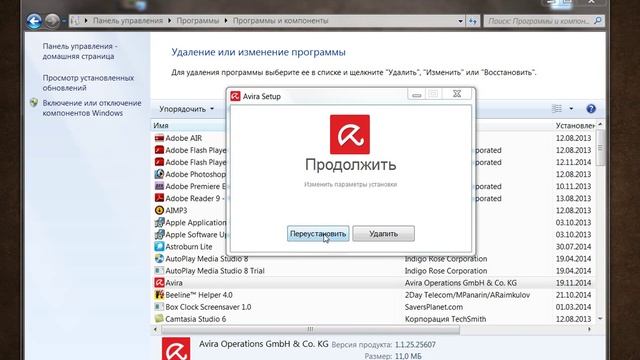Select the Avira entry name
This screenshot has width=640, height=360.
click(x=174, y=282)
